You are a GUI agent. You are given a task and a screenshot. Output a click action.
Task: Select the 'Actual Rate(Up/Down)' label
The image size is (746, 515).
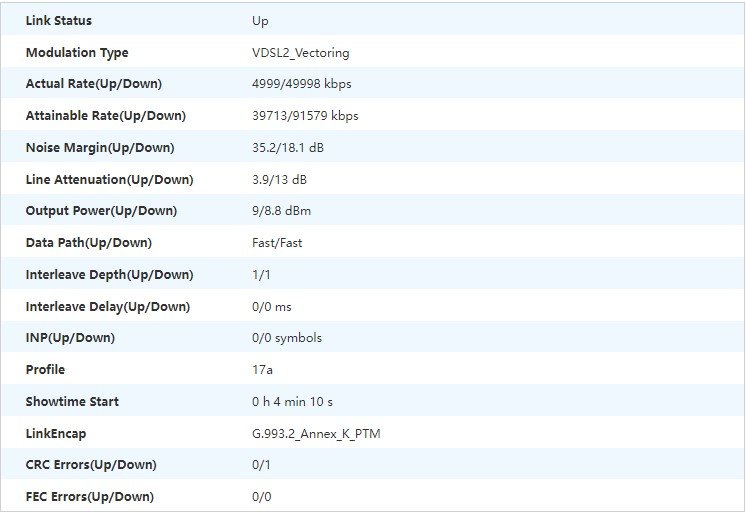(94, 84)
